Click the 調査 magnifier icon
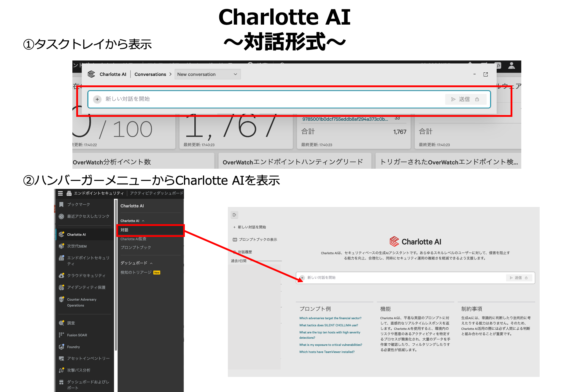 tap(61, 323)
